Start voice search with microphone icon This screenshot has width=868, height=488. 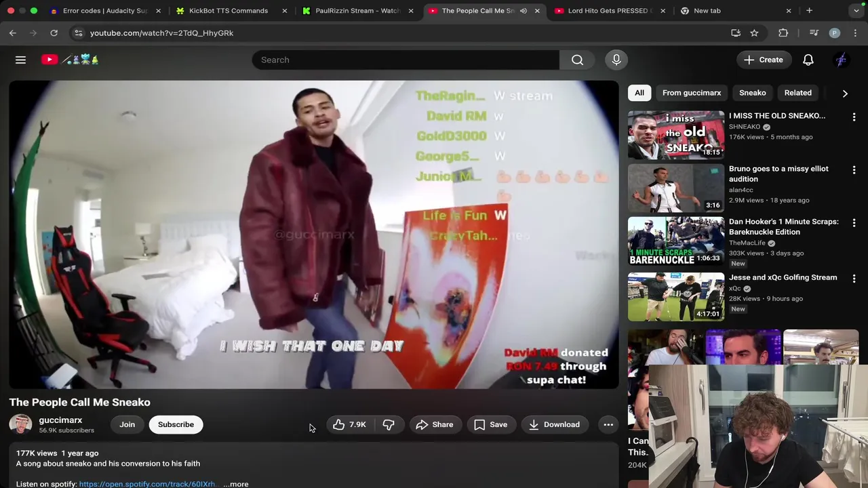[x=616, y=60]
